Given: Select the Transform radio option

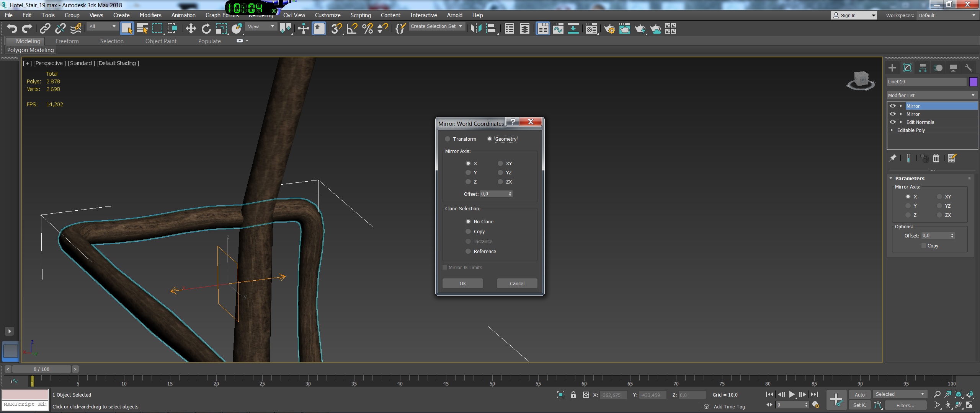Looking at the screenshot, I should point(448,139).
